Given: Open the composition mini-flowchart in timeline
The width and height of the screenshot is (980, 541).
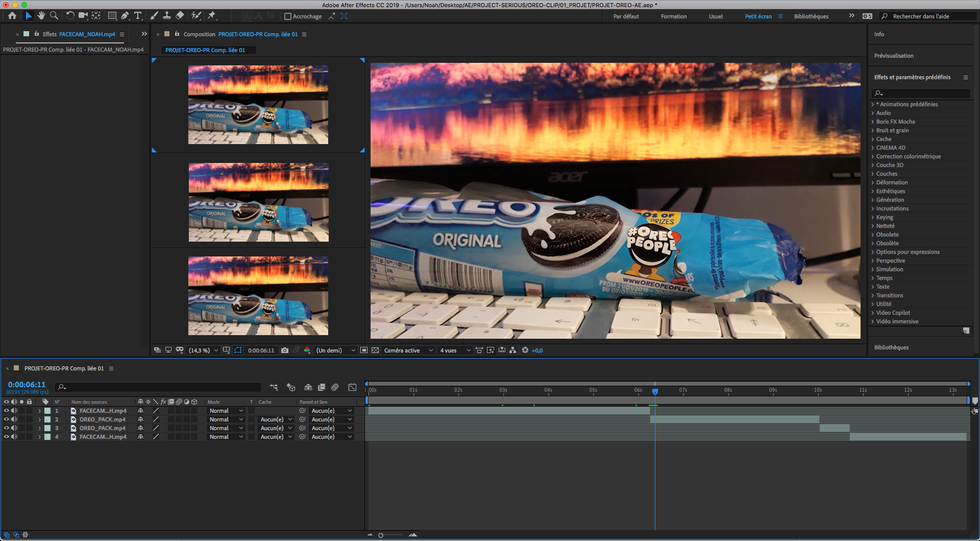Looking at the screenshot, I should [274, 387].
